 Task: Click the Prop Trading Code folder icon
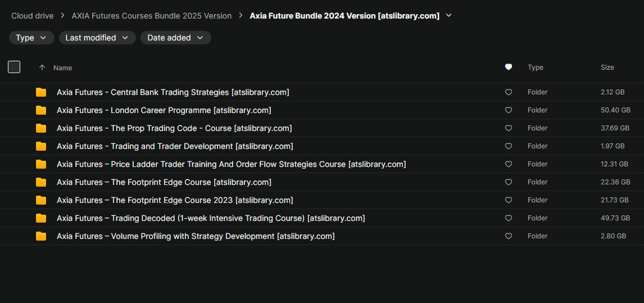click(x=41, y=128)
